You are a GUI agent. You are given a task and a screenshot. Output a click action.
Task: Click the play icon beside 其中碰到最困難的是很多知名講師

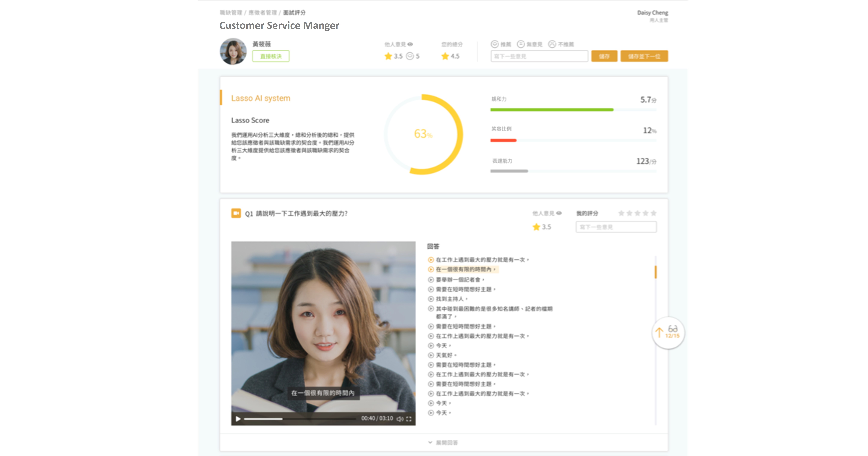(431, 308)
